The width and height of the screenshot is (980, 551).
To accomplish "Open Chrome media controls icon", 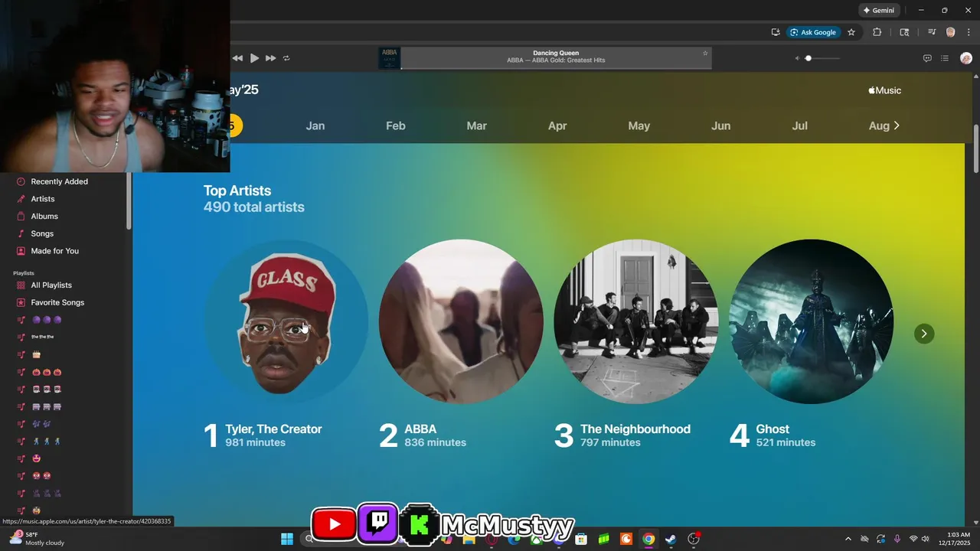I will tap(932, 32).
